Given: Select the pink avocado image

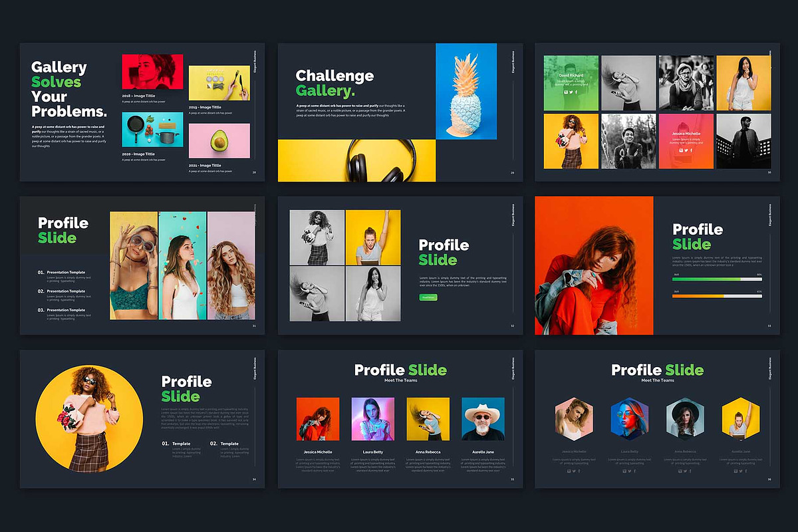Looking at the screenshot, I should (x=219, y=140).
